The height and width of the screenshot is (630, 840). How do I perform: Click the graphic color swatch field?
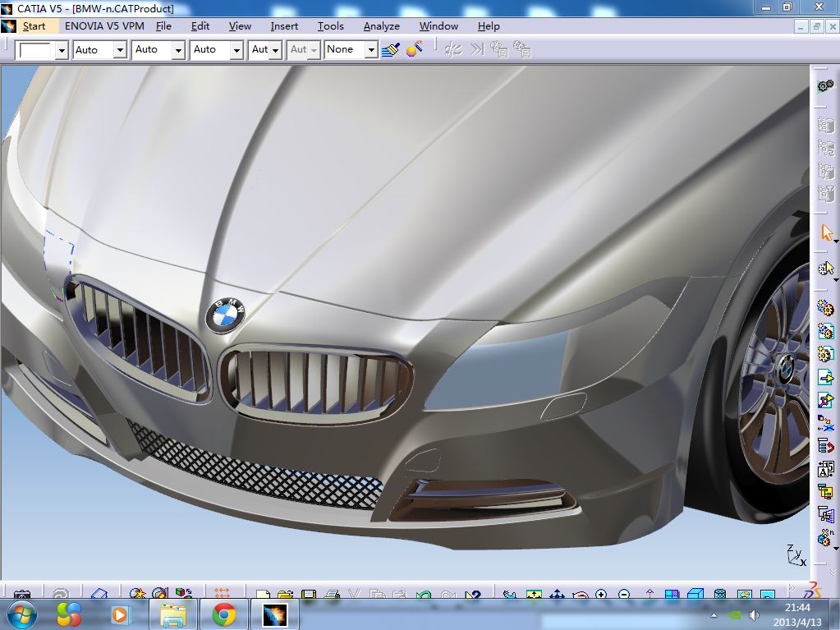click(x=35, y=50)
